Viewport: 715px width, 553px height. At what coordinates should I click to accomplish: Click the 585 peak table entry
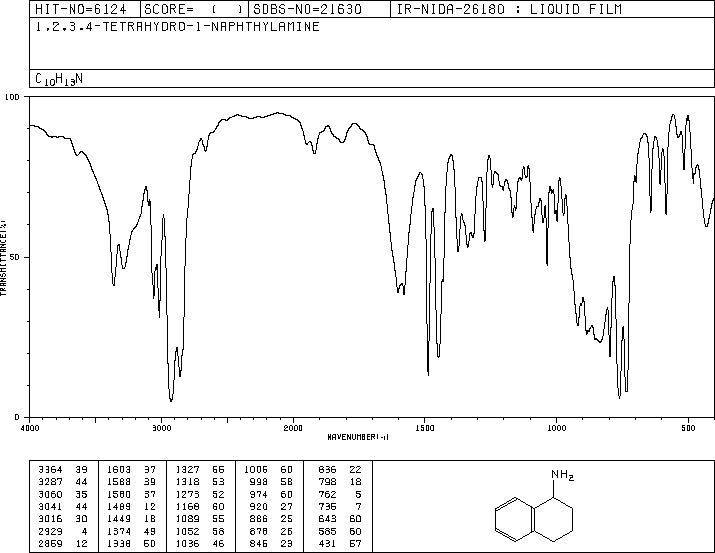pyautogui.click(x=340, y=531)
